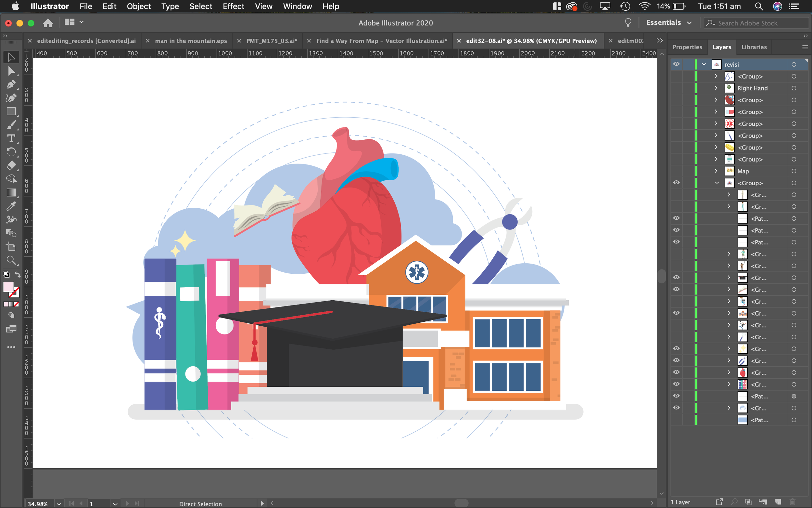
Task: Click the trash icon in Layers panel
Action: click(x=793, y=502)
